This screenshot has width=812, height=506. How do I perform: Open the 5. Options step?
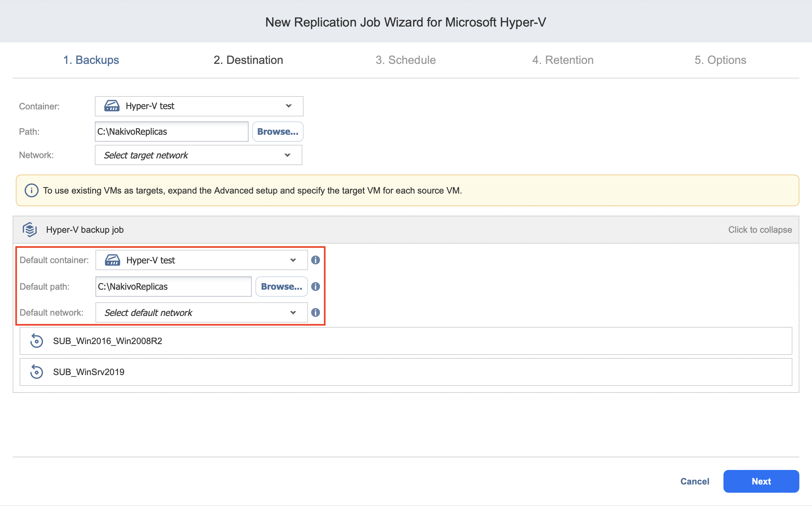click(720, 60)
